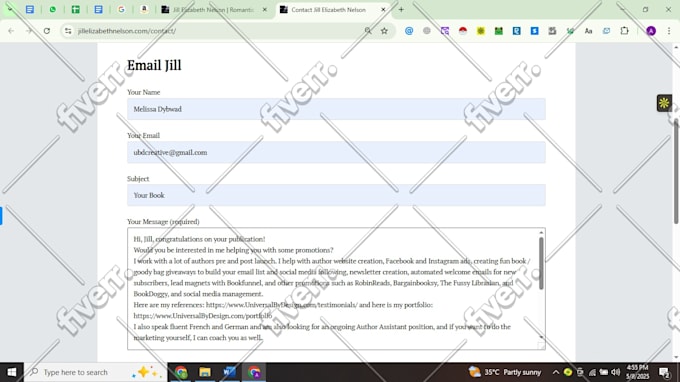Open the volume control in system tray
Image resolution: width=680 pixels, height=382 pixels.
click(615, 372)
